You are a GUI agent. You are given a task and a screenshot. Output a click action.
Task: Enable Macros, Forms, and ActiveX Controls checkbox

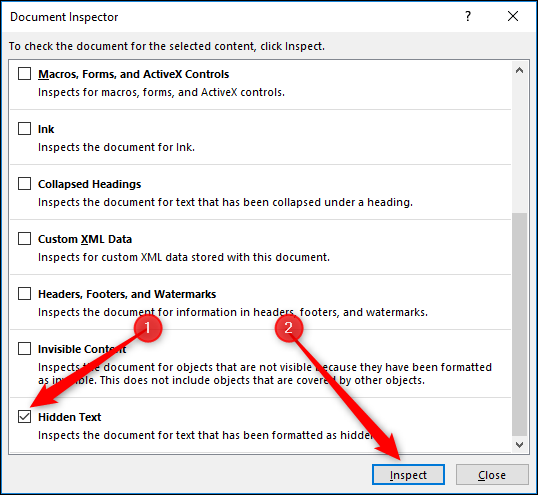(24, 73)
